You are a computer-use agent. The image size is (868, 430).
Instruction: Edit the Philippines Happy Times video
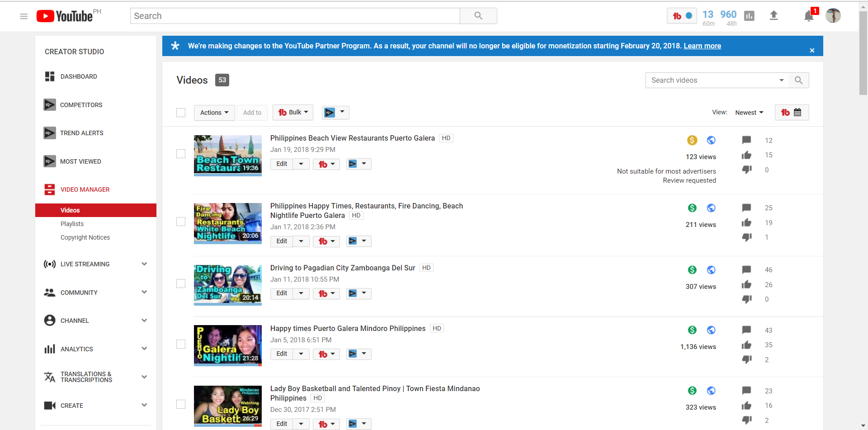(x=282, y=241)
